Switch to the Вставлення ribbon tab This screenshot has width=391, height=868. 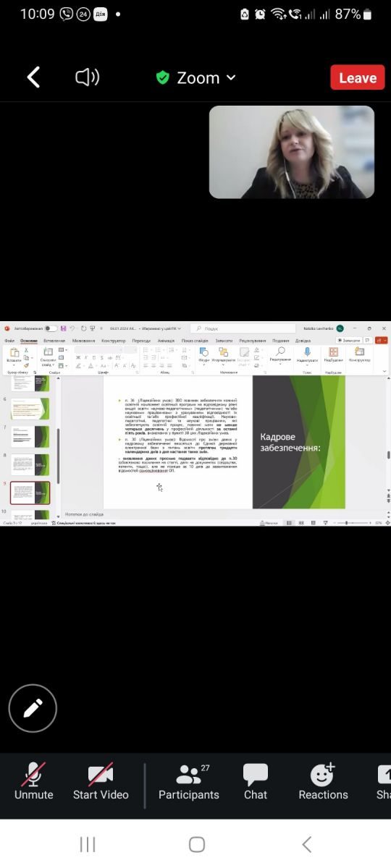(54, 340)
